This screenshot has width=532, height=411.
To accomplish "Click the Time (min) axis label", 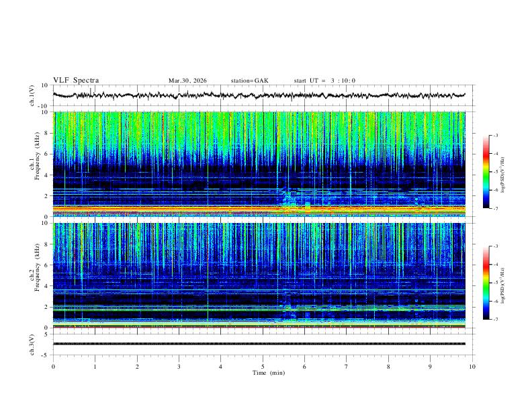I will (x=269, y=373).
